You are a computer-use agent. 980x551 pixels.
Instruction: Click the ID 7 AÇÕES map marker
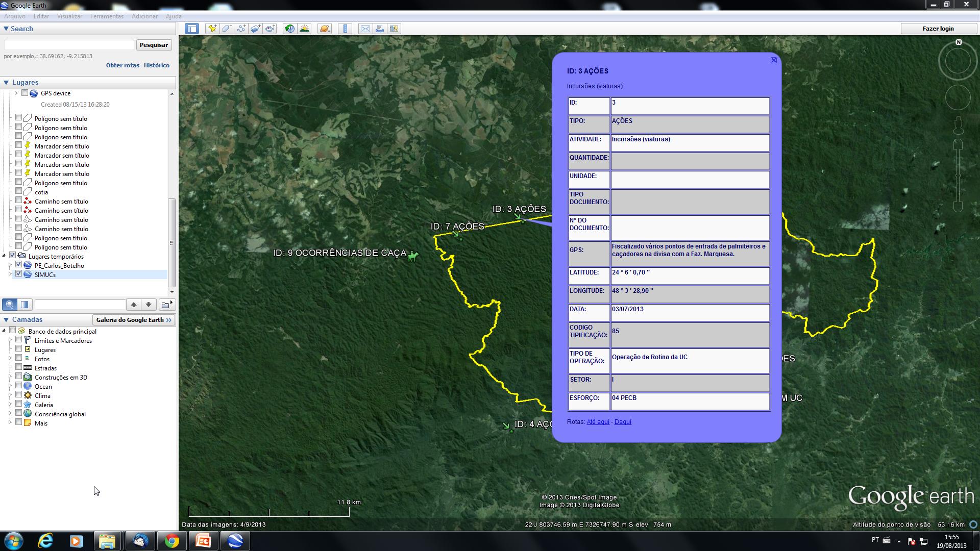(x=457, y=235)
